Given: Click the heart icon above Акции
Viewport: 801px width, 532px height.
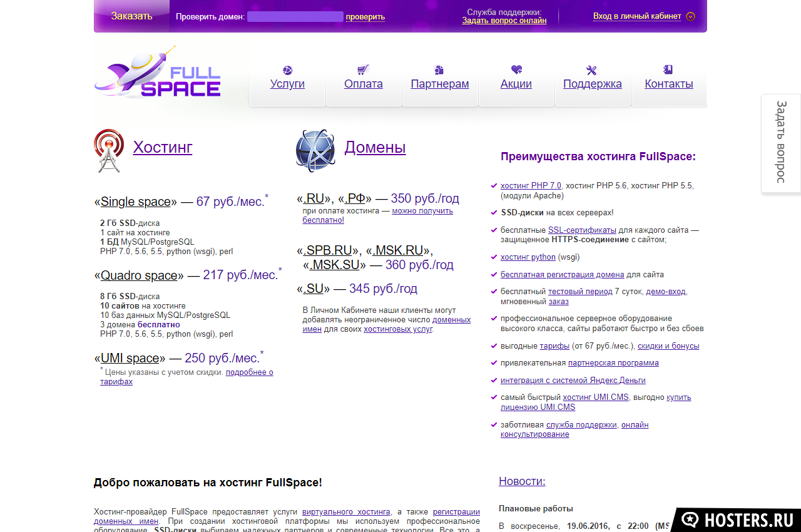Looking at the screenshot, I should click(x=516, y=69).
